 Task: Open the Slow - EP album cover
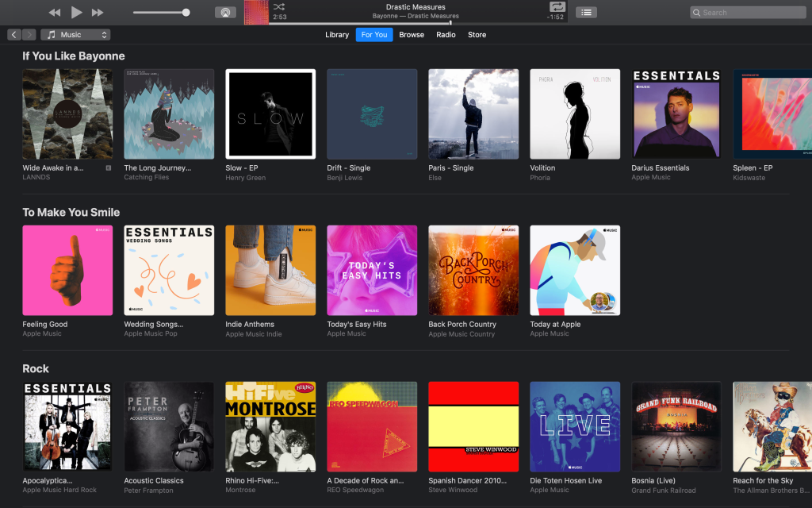(x=270, y=114)
